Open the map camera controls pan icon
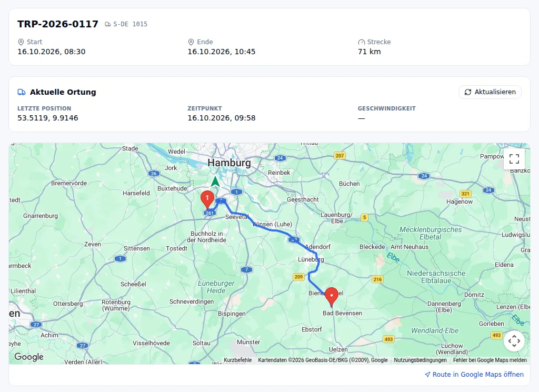This screenshot has height=392, width=539. pos(514,341)
